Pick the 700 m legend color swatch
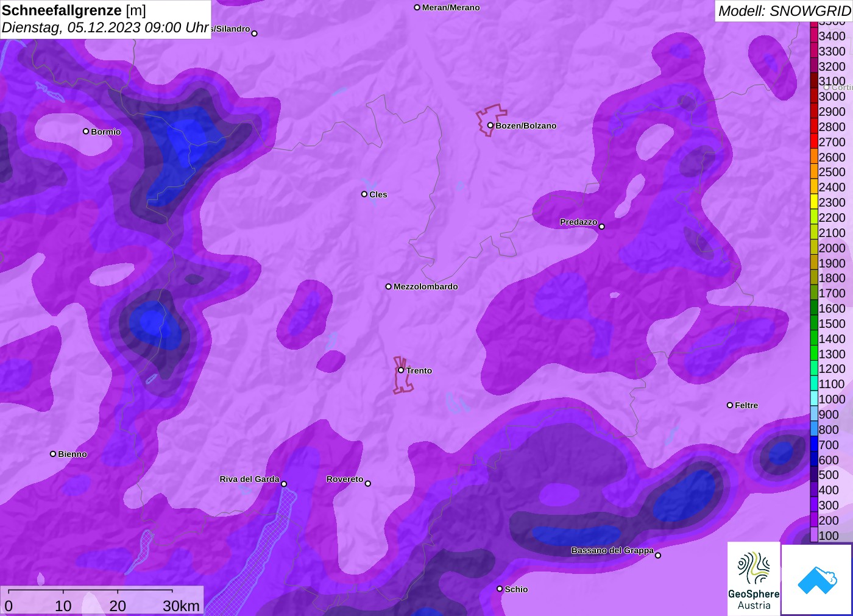The width and height of the screenshot is (853, 616). click(814, 445)
